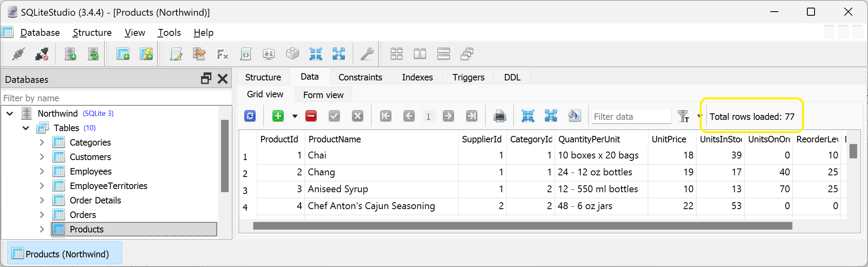Open SQL functions editor (Fx) icon
The image size is (868, 267).
pyautogui.click(x=222, y=53)
